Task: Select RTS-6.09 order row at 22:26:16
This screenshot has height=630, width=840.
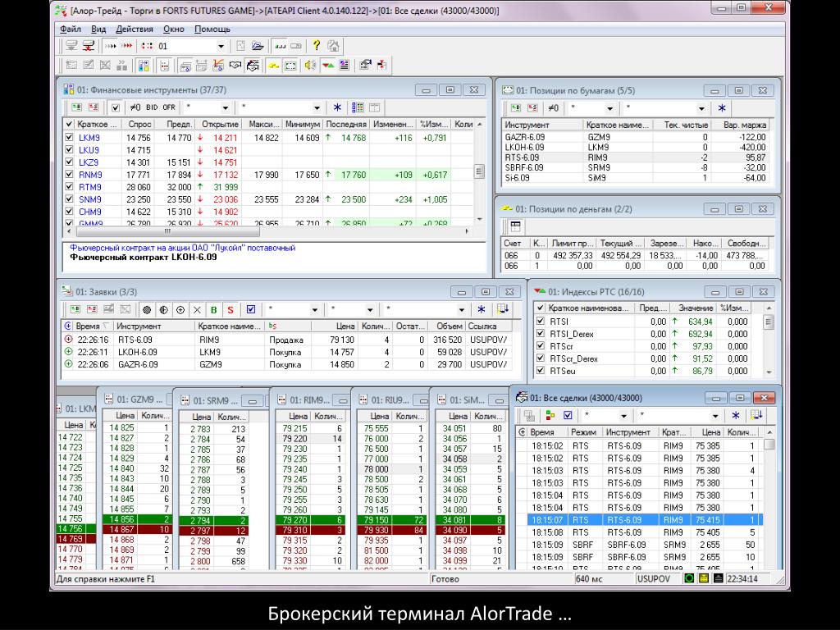Action: pos(286,340)
